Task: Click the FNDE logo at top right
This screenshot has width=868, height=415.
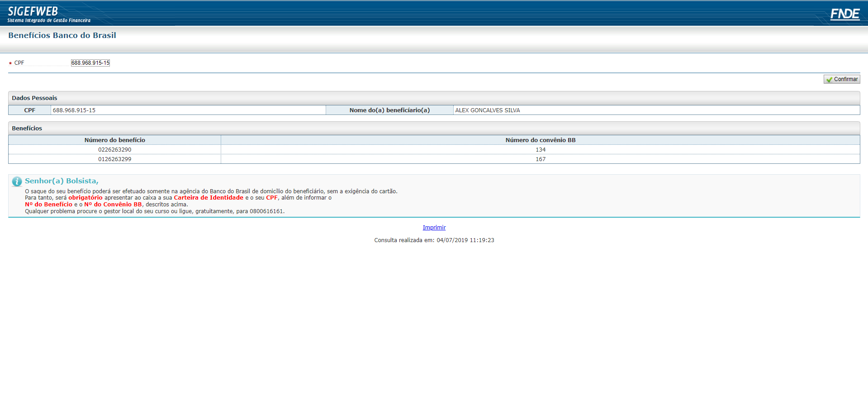Action: point(844,14)
